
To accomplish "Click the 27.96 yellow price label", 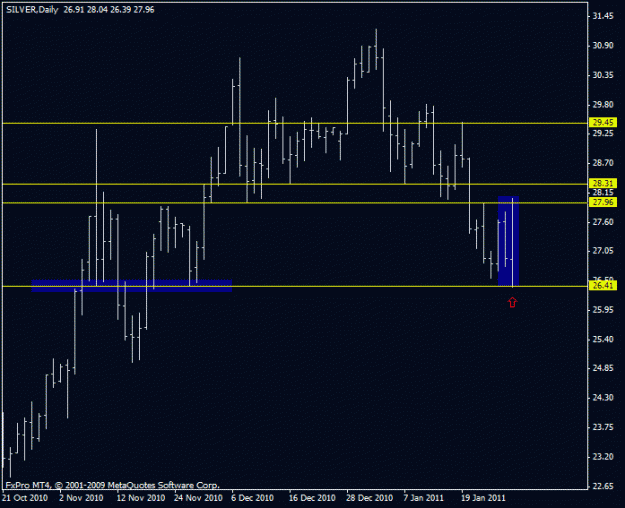I will (x=603, y=202).
